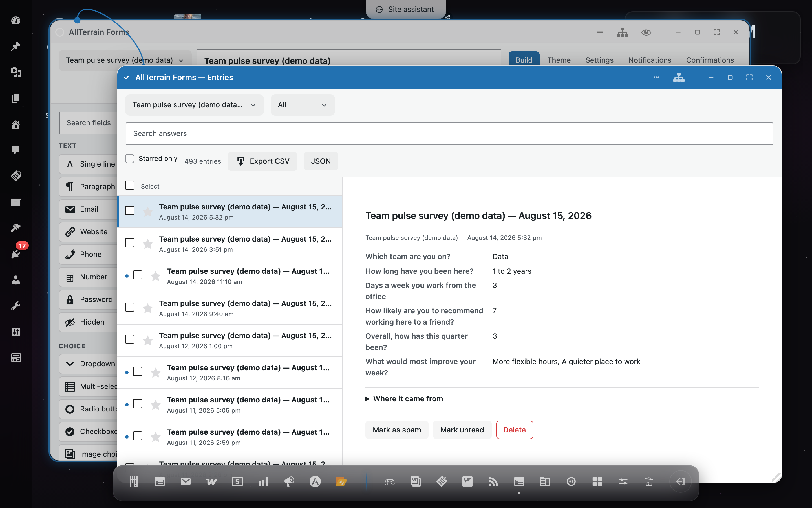Toggle preview eye icon in AllTerrain Forms window
Screen dimensions: 812x508
[646, 32]
